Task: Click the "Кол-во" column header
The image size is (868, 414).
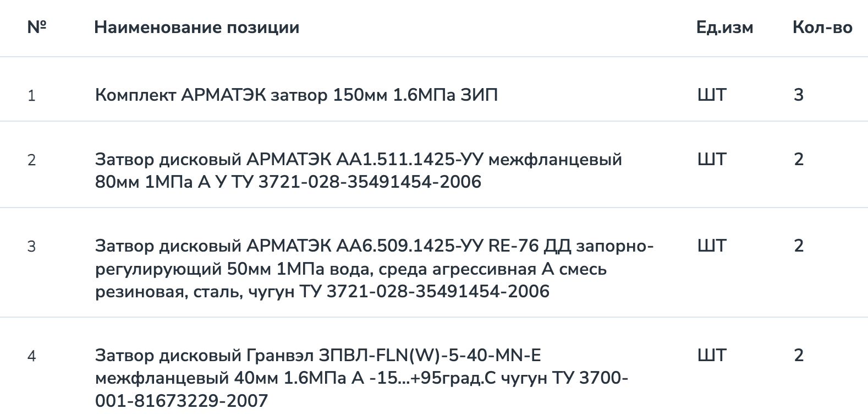Action: click(x=822, y=27)
